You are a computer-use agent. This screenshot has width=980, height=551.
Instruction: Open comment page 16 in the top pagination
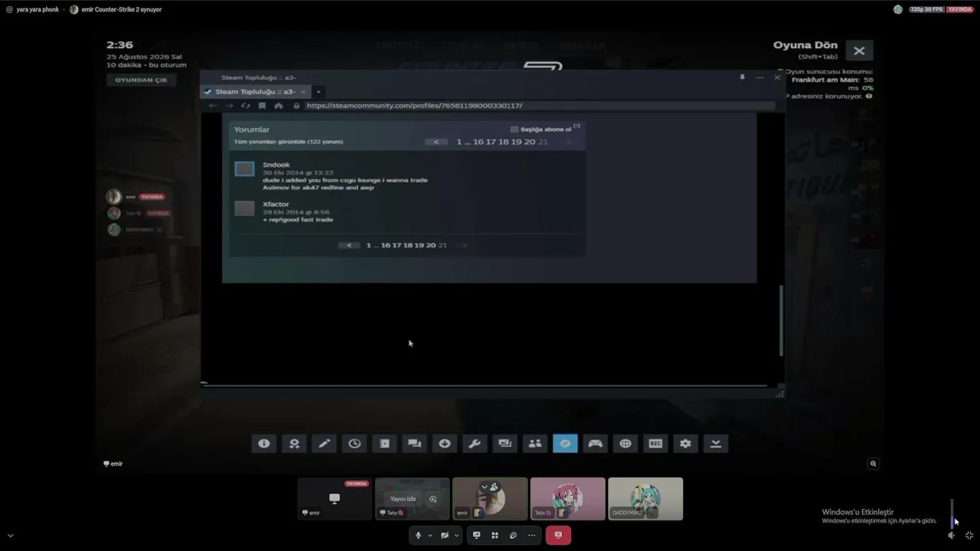pyautogui.click(x=479, y=142)
